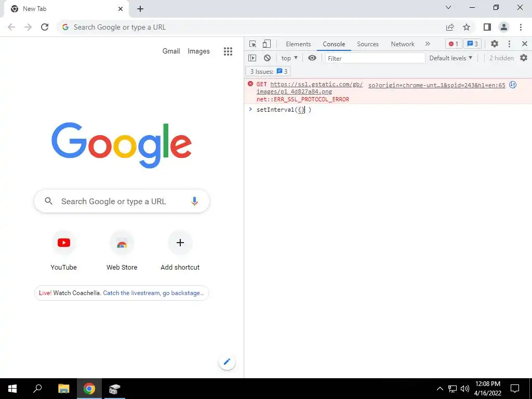The height and width of the screenshot is (399, 532).
Task: Click the Coachella livestream promo link
Action: pos(122,293)
